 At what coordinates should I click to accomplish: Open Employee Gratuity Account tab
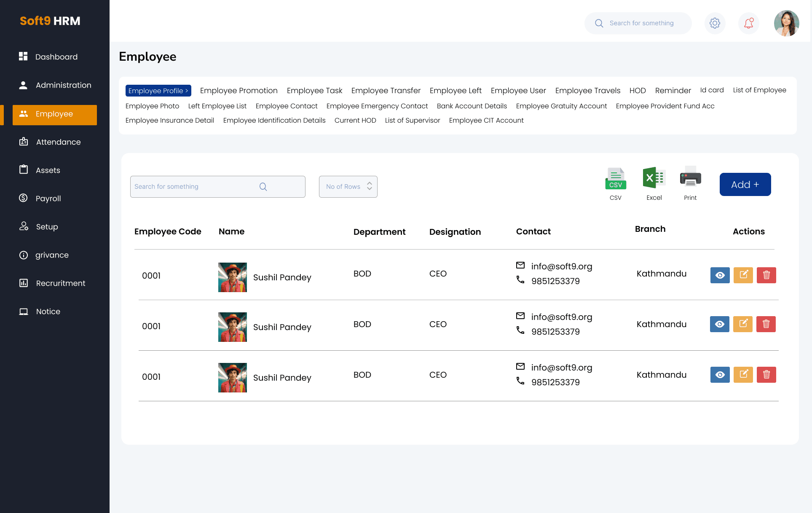pos(561,106)
